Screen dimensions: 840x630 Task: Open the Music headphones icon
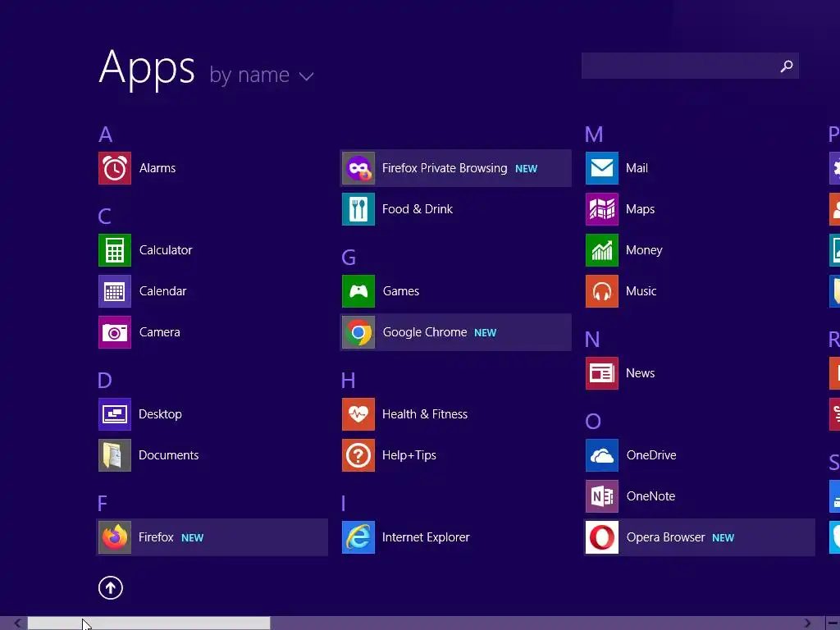[x=602, y=291]
